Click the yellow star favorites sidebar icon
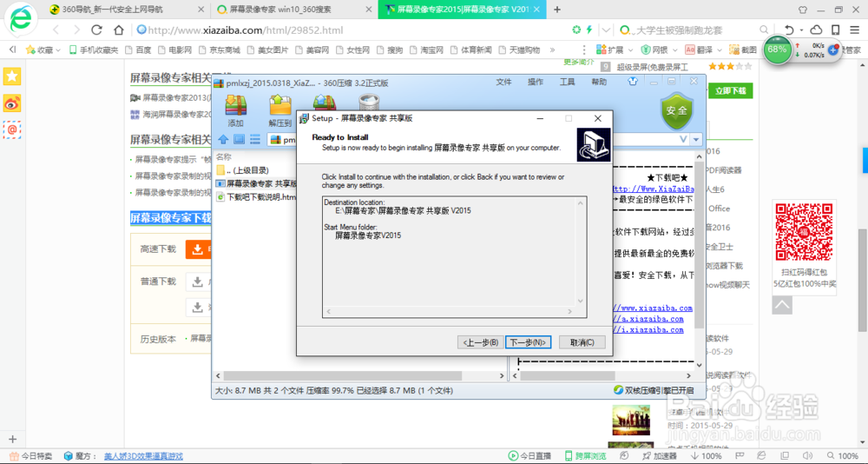 pyautogui.click(x=12, y=76)
